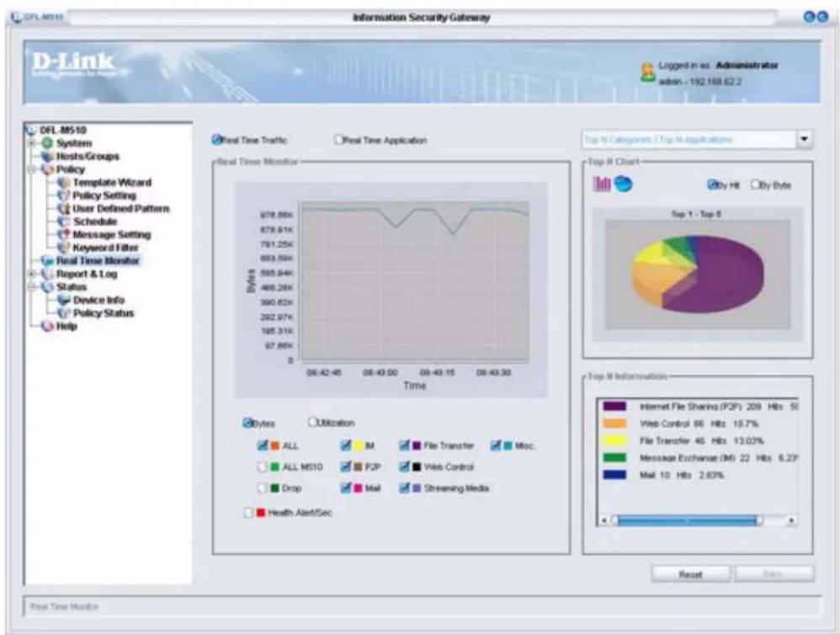Open the Schedule tree item
Viewport: 840px width, 635px height.
coord(95,221)
